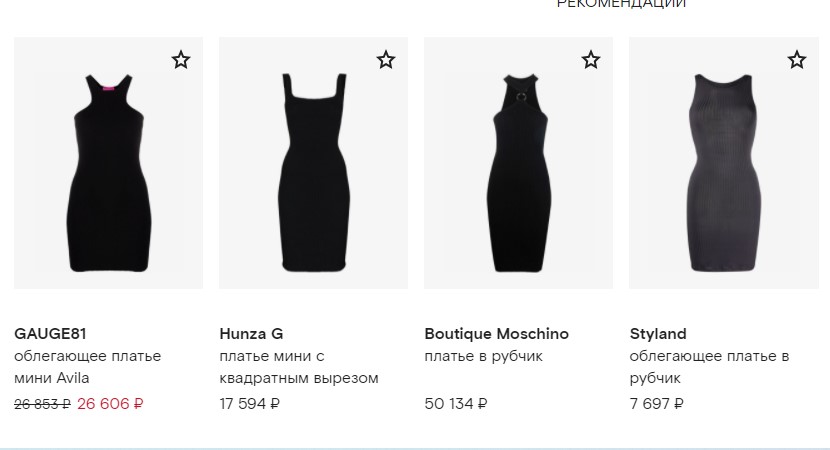Viewport: 830px width, 450px height.
Task: Open the Hunza G dress product image
Action: [x=313, y=163]
